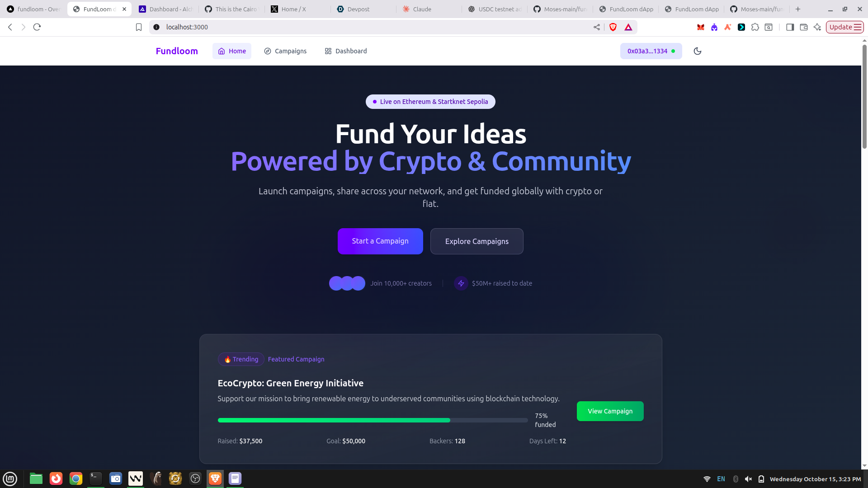Toggle dark mode with the moon icon

[x=698, y=51]
